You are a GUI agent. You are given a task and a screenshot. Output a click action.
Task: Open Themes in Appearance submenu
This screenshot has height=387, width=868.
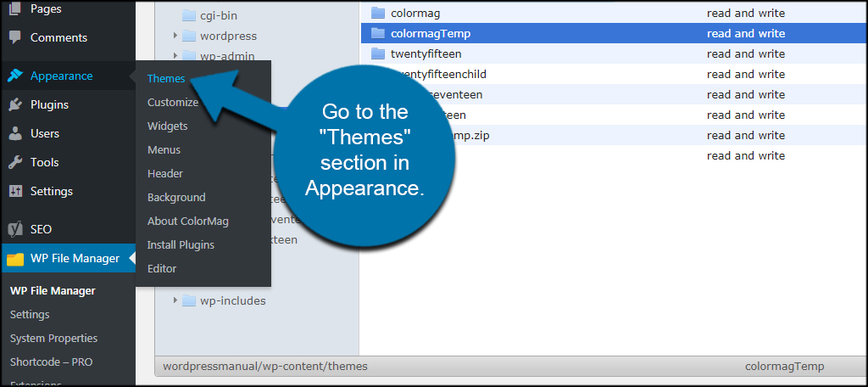pyautogui.click(x=166, y=79)
